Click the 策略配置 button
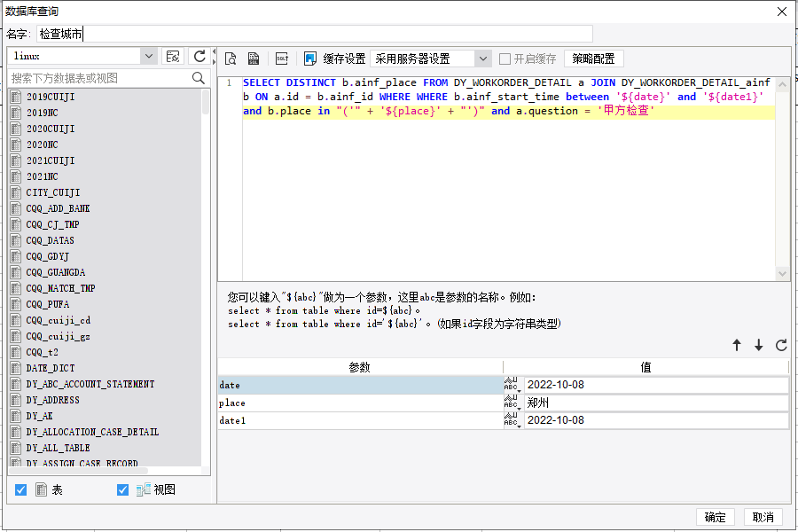 (x=593, y=59)
